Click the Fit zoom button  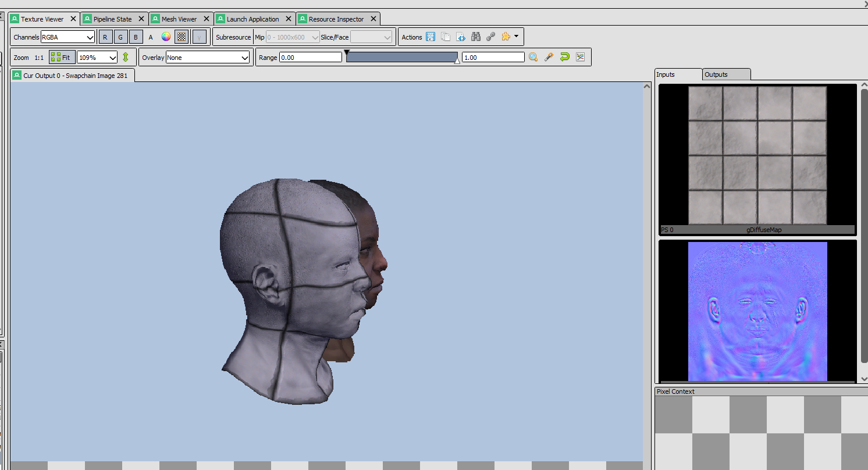click(61, 58)
